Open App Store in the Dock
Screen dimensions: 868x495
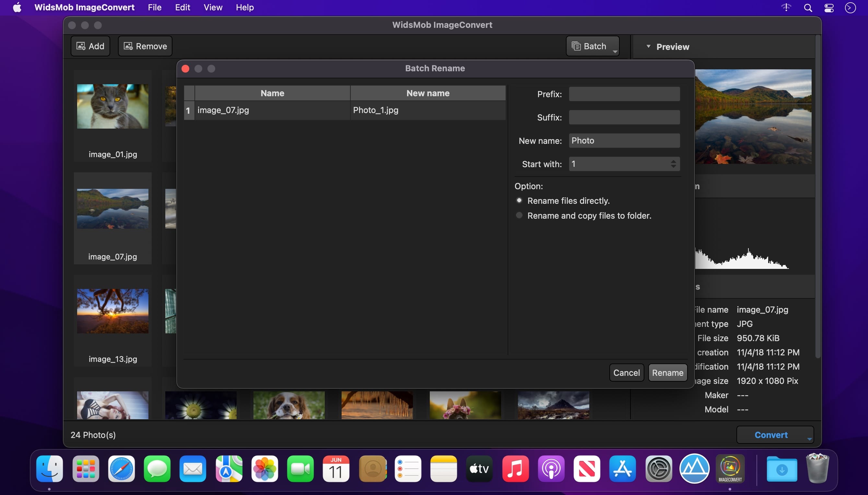622,469
